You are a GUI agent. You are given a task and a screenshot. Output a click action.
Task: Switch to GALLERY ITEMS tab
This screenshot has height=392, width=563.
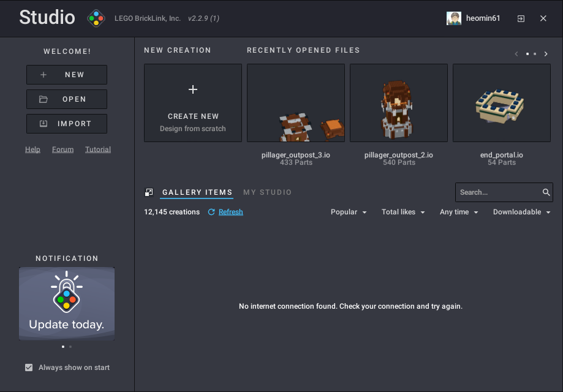click(x=197, y=192)
